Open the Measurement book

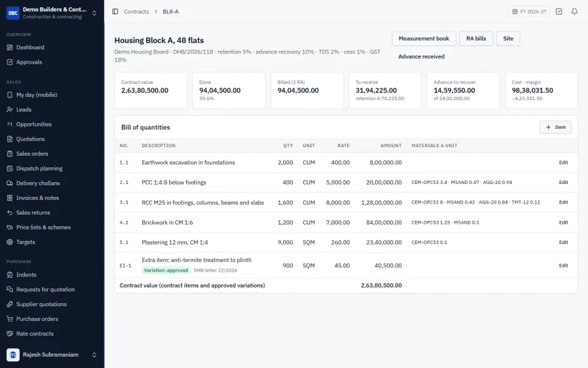424,39
